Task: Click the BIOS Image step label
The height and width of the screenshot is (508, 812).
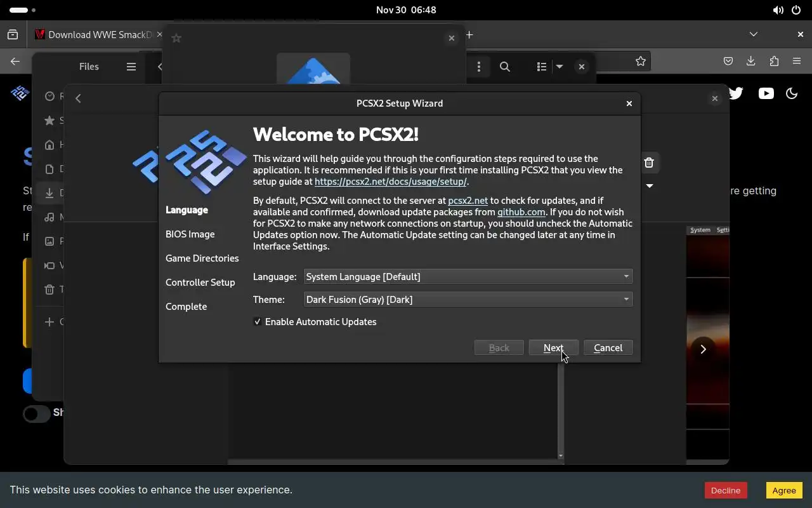Action: (x=190, y=234)
